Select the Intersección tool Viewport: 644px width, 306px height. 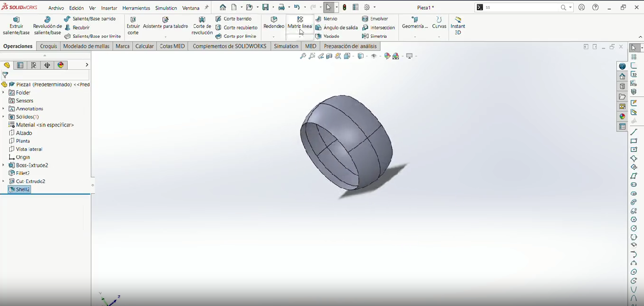coord(378,28)
